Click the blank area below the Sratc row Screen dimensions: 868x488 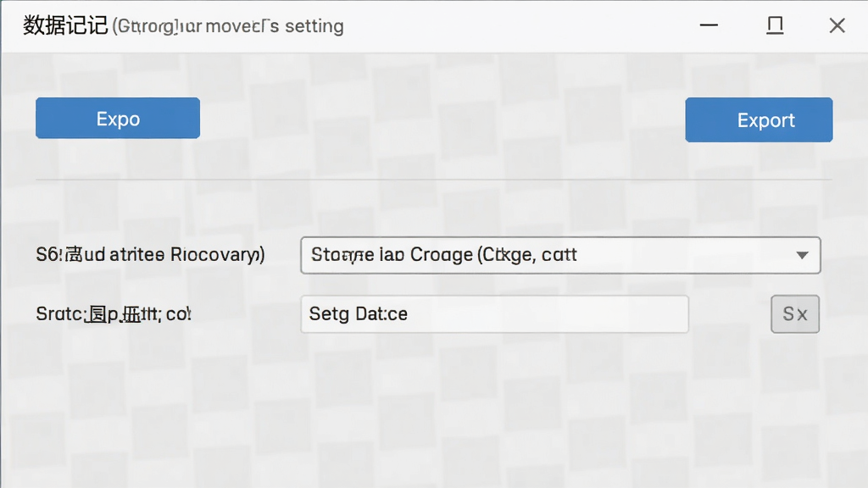433,409
